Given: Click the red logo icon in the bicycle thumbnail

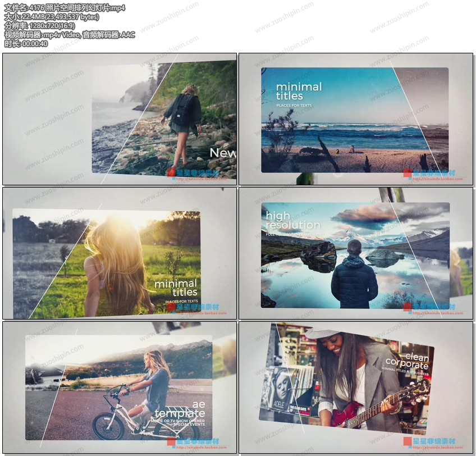Looking at the screenshot, I should 171,442.
